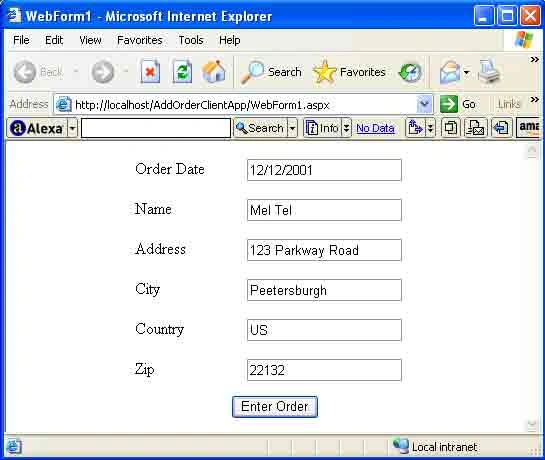Open the Help menu

[229, 40]
